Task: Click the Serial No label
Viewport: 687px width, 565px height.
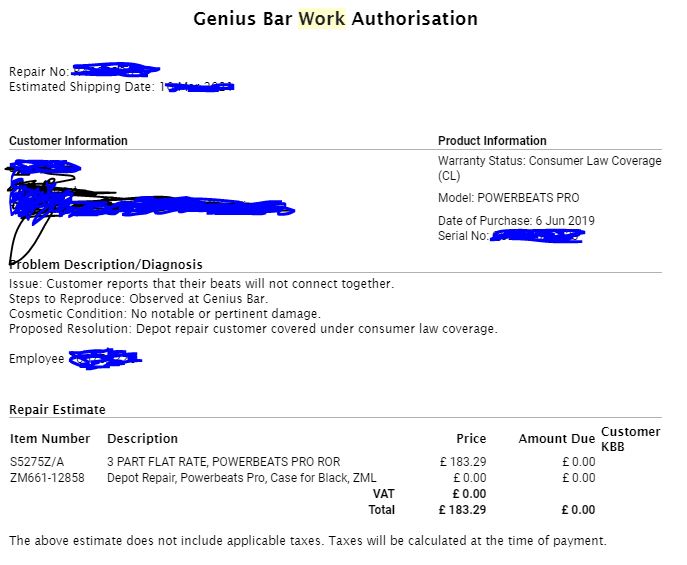Action: (x=463, y=236)
